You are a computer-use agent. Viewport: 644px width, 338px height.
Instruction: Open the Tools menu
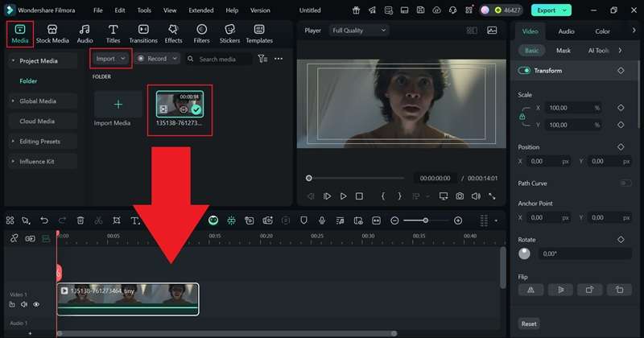tap(144, 10)
